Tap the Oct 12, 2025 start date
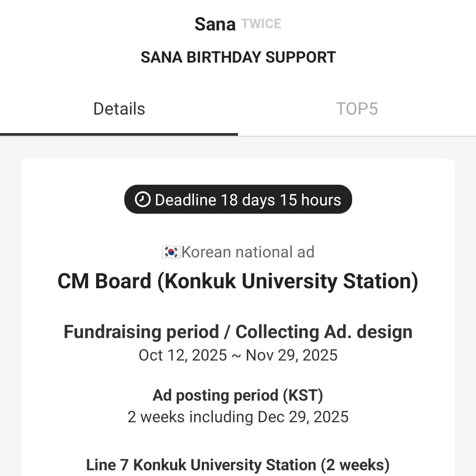The width and height of the screenshot is (476, 476). click(182, 355)
